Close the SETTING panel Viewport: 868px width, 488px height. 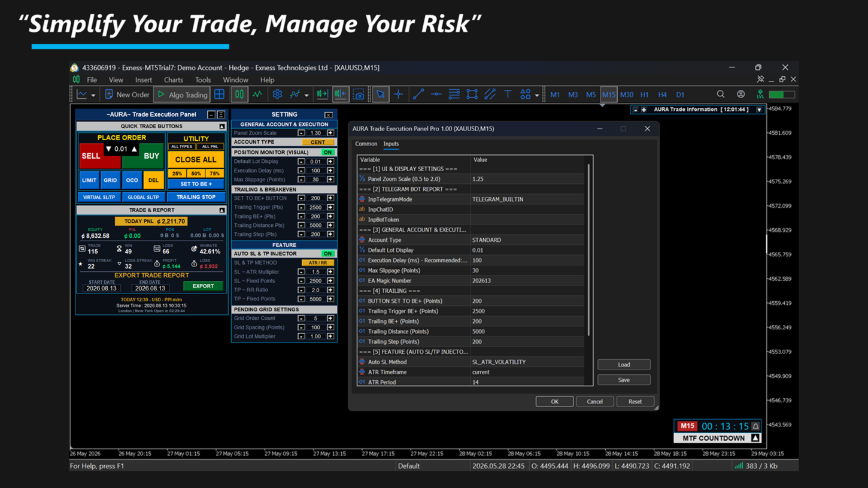329,115
